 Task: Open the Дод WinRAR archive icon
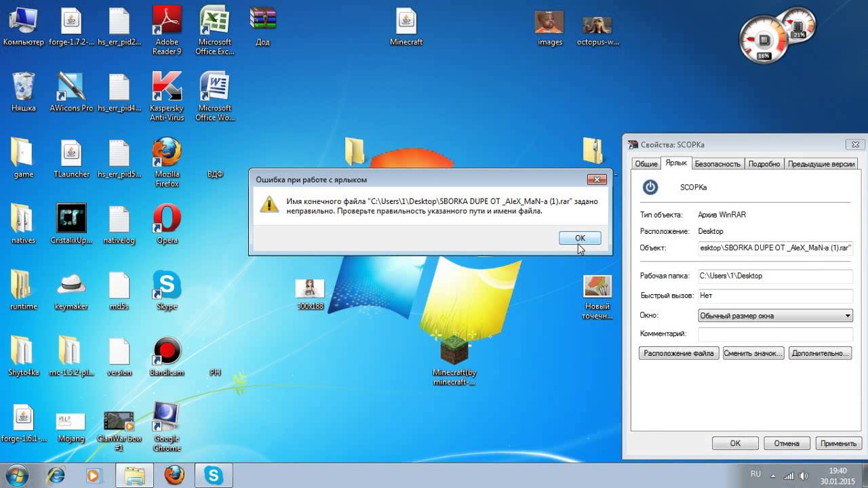point(262,27)
